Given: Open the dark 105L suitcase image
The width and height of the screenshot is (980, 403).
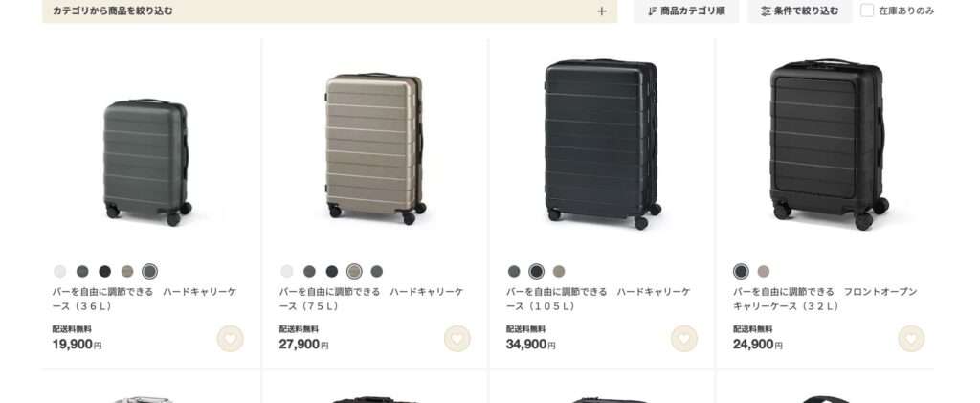Looking at the screenshot, I should [x=602, y=144].
